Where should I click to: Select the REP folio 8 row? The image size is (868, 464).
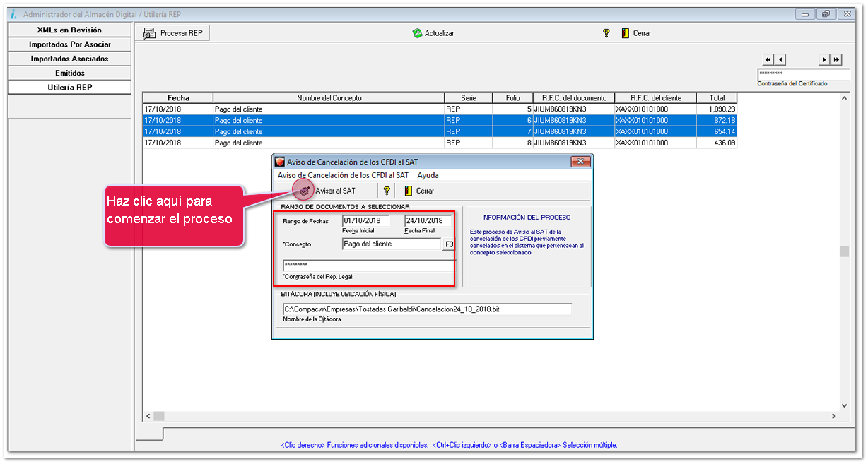(x=438, y=143)
